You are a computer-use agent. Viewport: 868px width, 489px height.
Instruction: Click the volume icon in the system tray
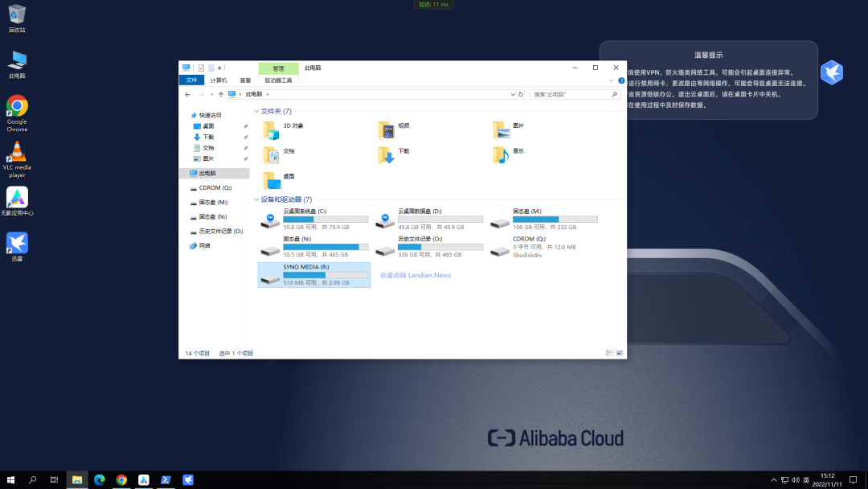(796, 480)
